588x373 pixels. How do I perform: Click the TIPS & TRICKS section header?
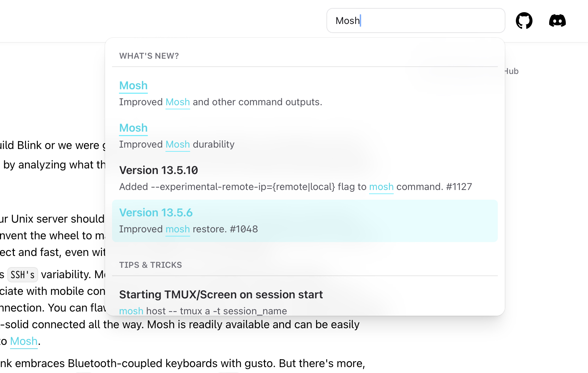(x=150, y=265)
